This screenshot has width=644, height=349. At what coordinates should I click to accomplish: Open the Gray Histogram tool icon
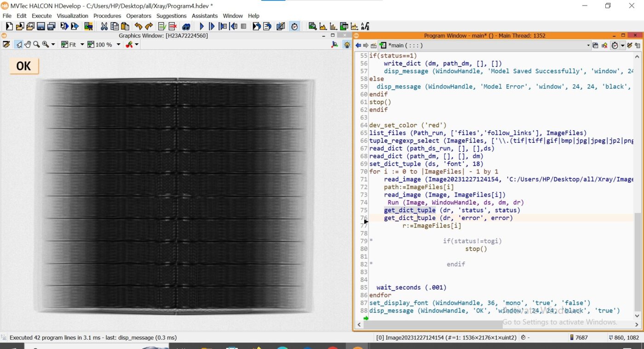coord(323,26)
